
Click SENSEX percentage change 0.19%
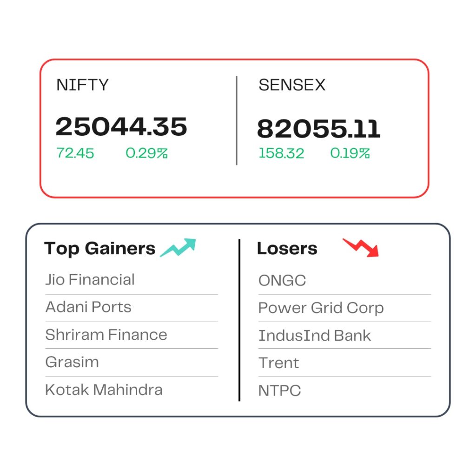pos(350,153)
